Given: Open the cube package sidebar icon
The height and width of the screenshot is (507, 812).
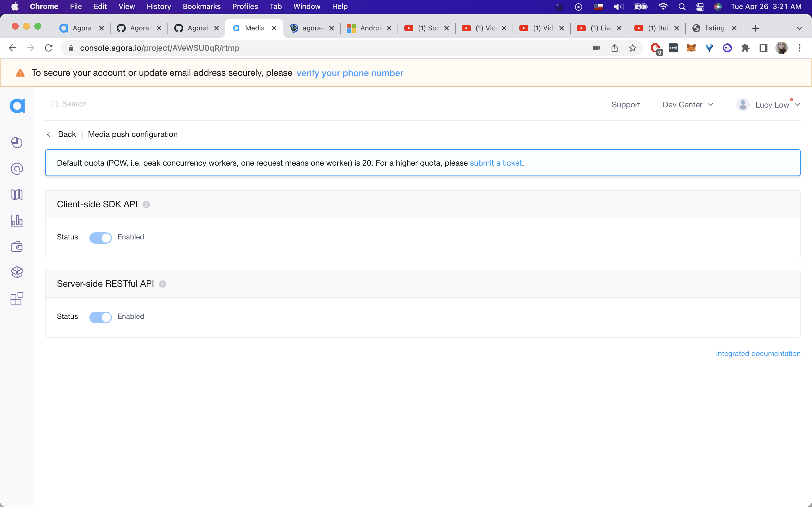Looking at the screenshot, I should (17, 272).
